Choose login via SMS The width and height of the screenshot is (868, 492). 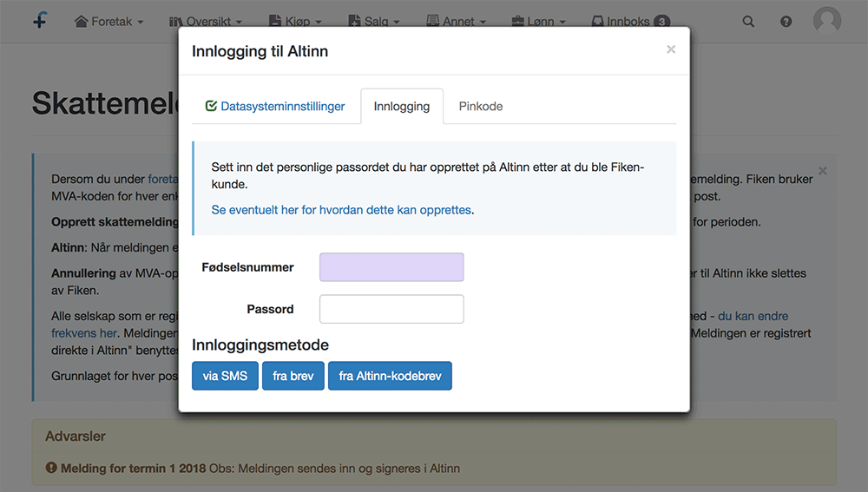pyautogui.click(x=226, y=376)
